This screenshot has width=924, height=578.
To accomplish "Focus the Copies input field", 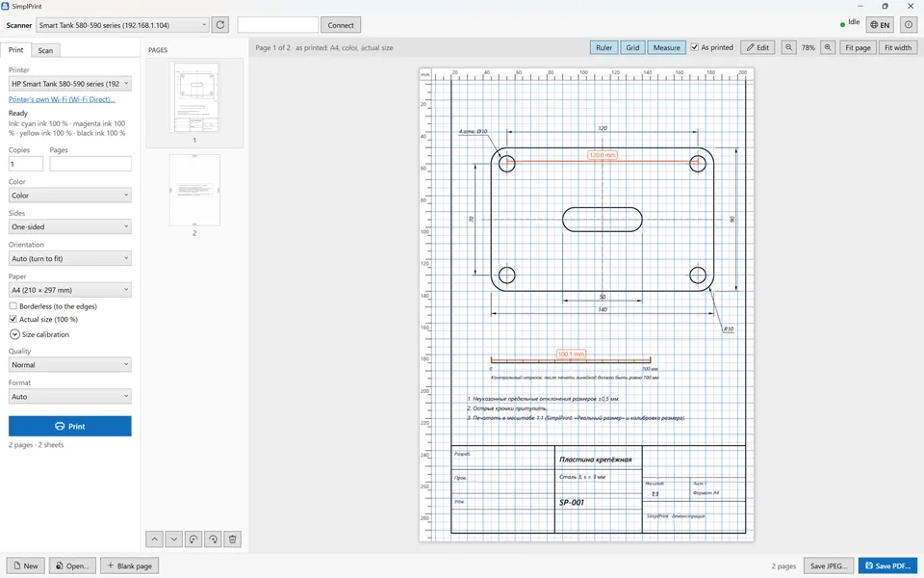I will 25,164.
